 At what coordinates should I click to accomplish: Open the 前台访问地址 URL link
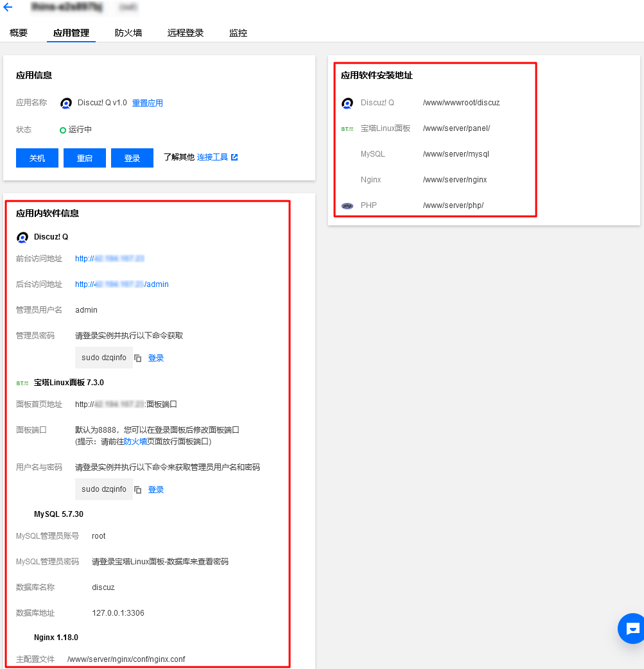click(110, 259)
